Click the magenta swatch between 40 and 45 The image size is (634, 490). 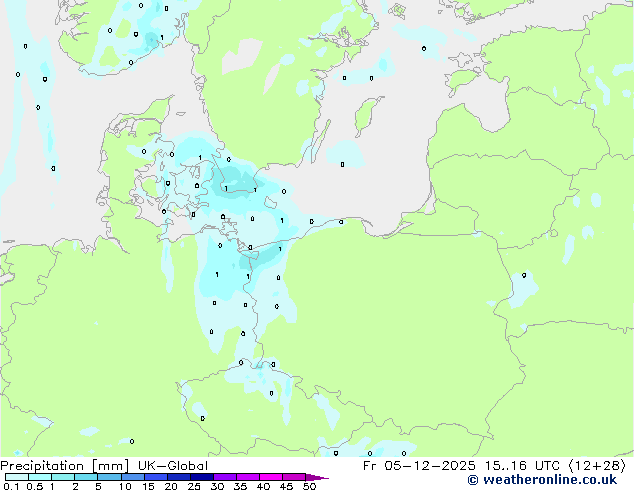(271, 477)
